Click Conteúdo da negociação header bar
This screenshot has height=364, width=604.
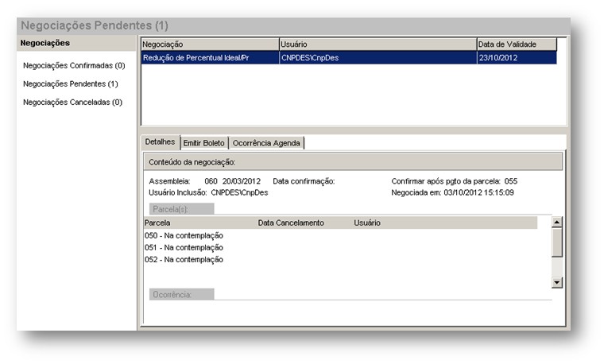click(353, 162)
